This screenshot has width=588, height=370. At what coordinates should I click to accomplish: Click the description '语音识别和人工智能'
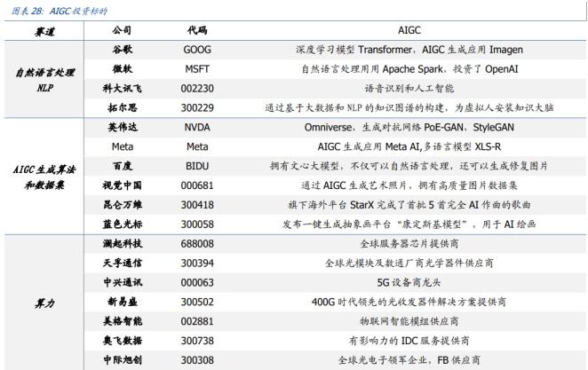[x=409, y=89]
